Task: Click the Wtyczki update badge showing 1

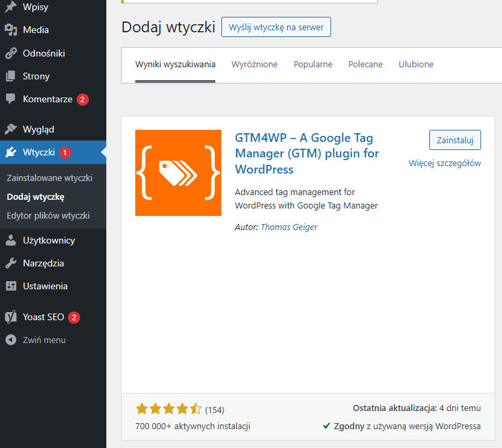Action: [x=65, y=153]
